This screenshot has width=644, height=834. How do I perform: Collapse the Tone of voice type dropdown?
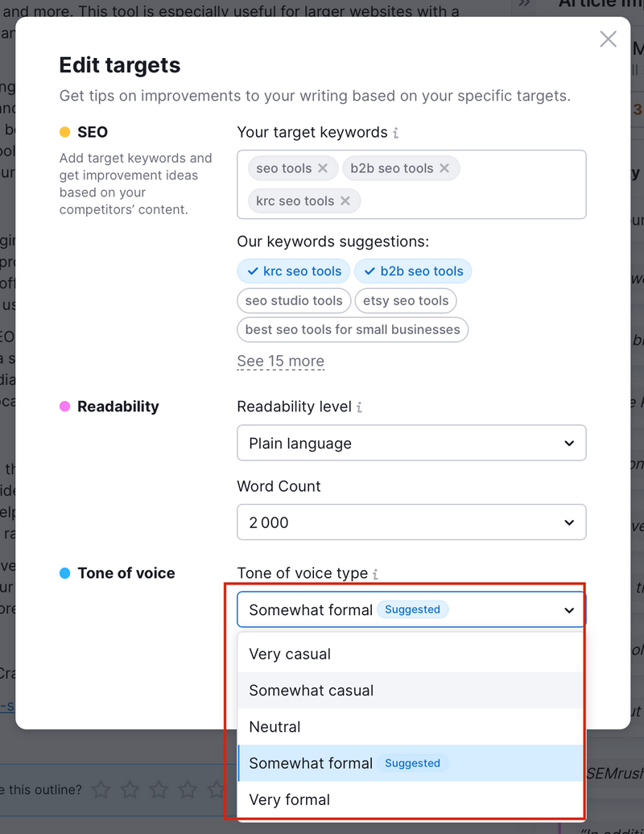click(x=411, y=609)
